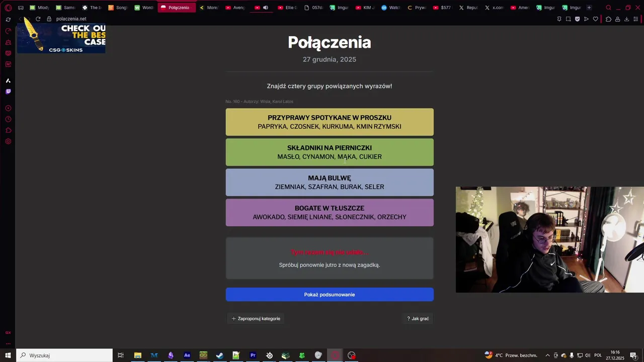Viewport: 644px width, 362px height.
Task: Click the Wyszukaj taskbar search box
Action: [x=64, y=355]
